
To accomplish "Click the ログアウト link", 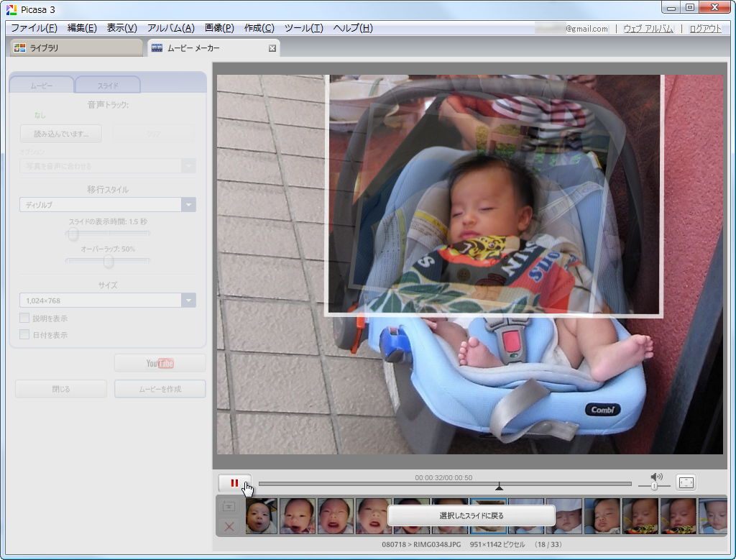I will [705, 29].
